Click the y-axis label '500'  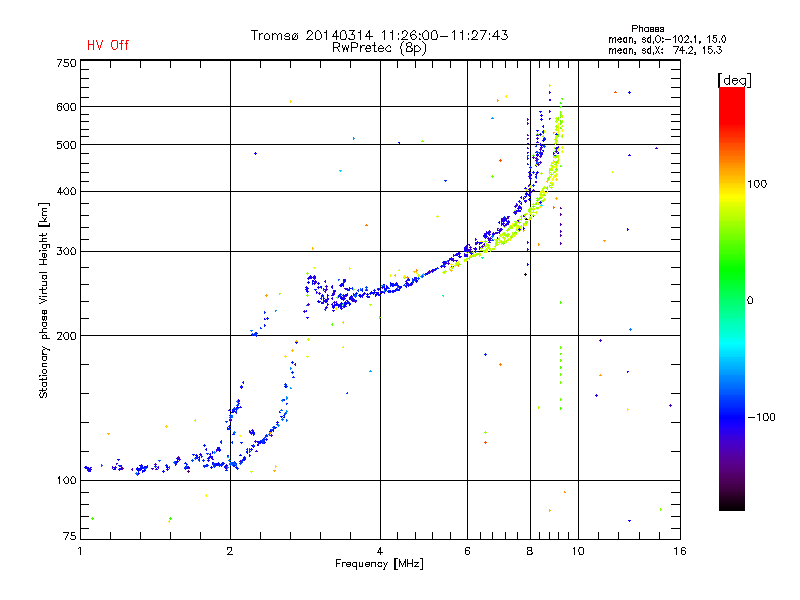(66, 145)
